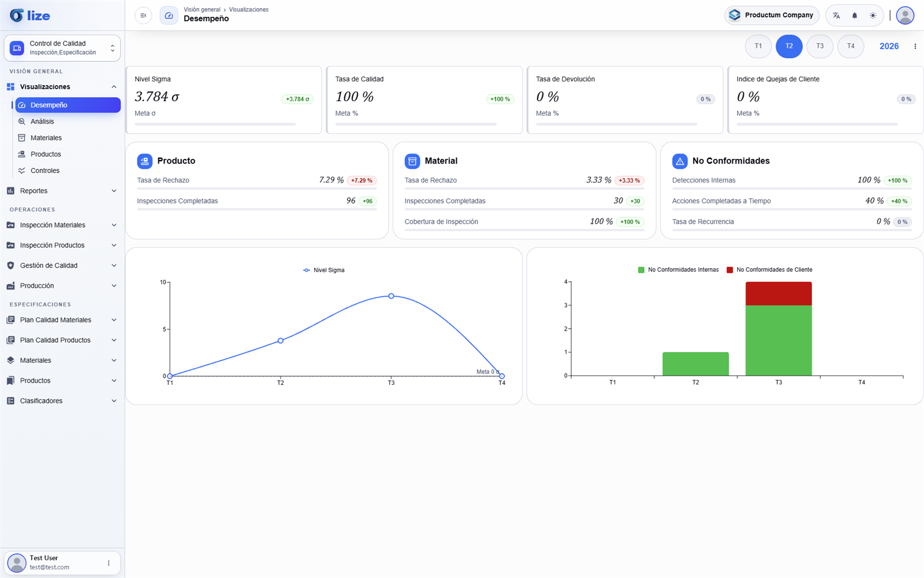Open Test User options three-dot menu
924x578 pixels.
(x=109, y=563)
